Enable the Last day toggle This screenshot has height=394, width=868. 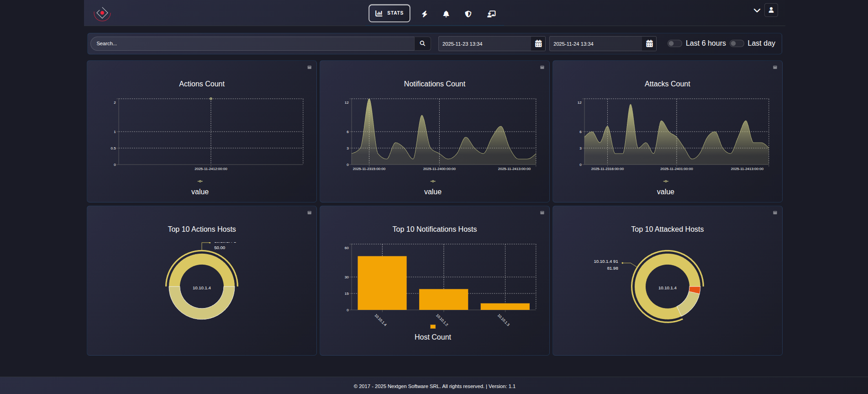coord(736,43)
